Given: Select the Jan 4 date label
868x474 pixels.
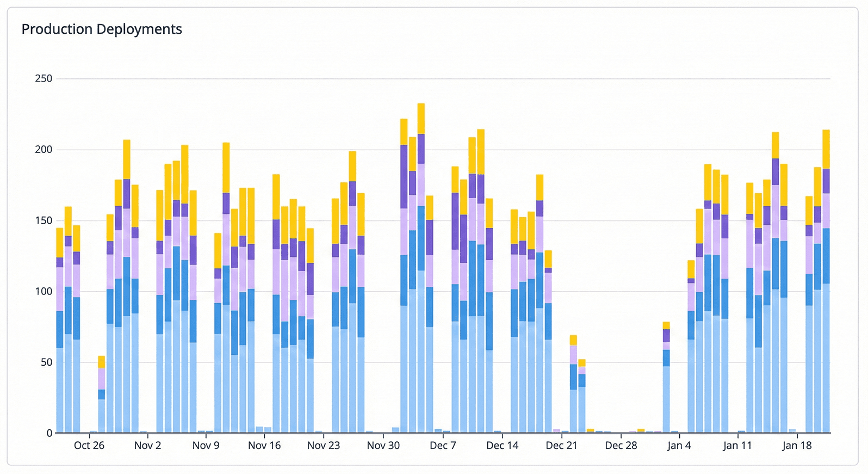Looking at the screenshot, I should 679,446.
